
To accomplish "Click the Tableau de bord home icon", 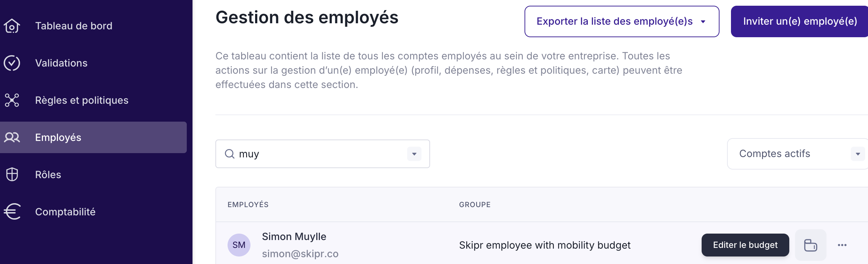I will (x=12, y=26).
